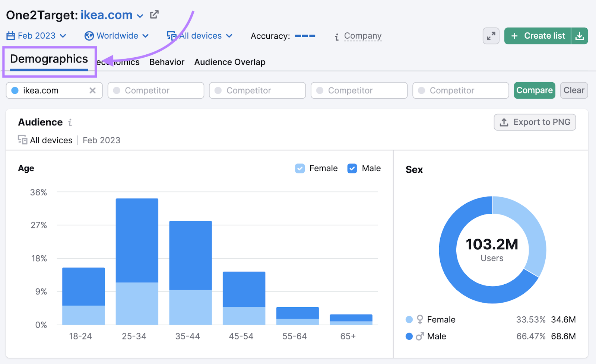This screenshot has width=596, height=364.
Task: Uncheck the Male checkbox in Age chart
Action: (x=352, y=169)
